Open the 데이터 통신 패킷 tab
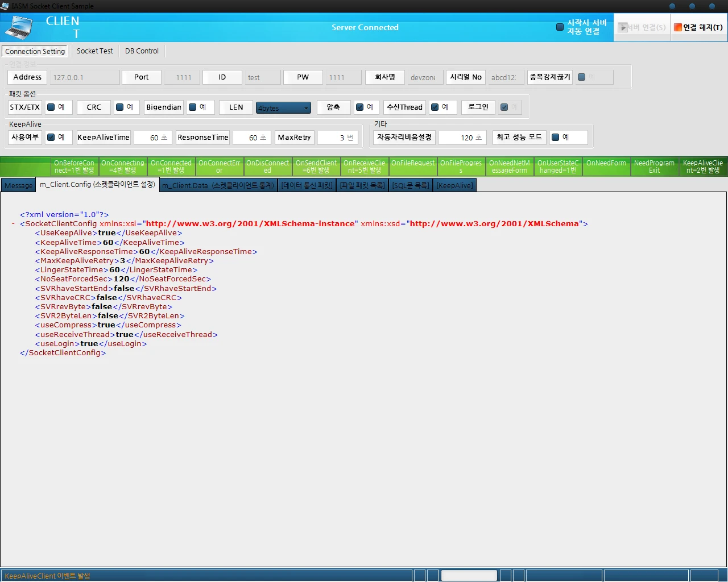The height and width of the screenshot is (582, 728). (x=307, y=185)
